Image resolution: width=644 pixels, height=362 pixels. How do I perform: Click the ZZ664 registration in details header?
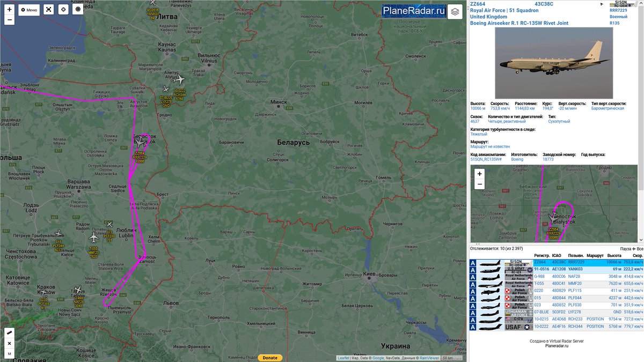pyautogui.click(x=477, y=4)
